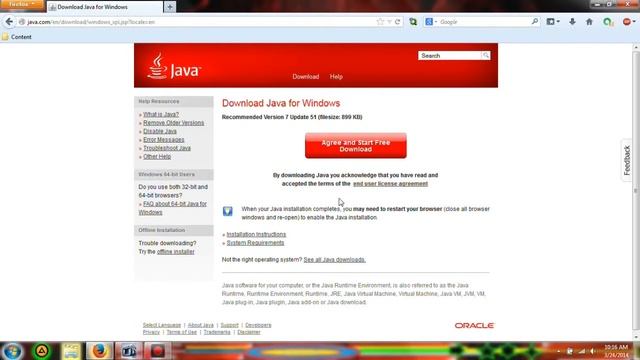Image resolution: width=640 pixels, height=360 pixels.
Task: Go to the browser home page icon
Action: [x=589, y=22]
